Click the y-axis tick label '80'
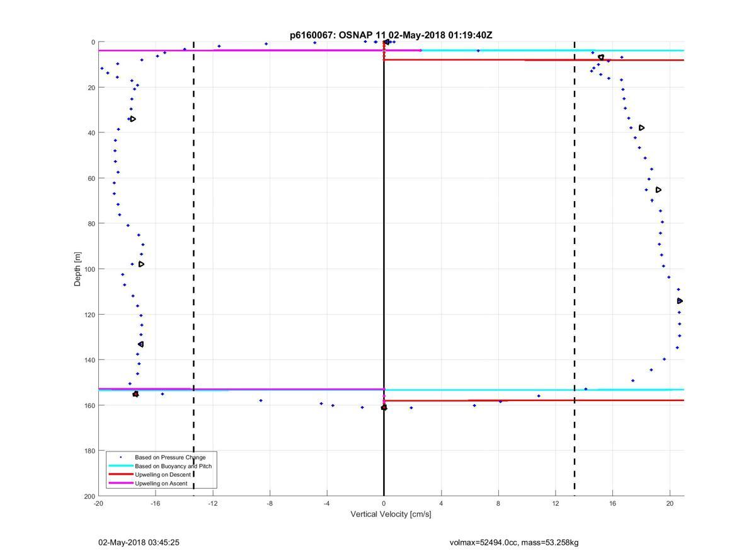The width and height of the screenshot is (756, 558). (91, 224)
